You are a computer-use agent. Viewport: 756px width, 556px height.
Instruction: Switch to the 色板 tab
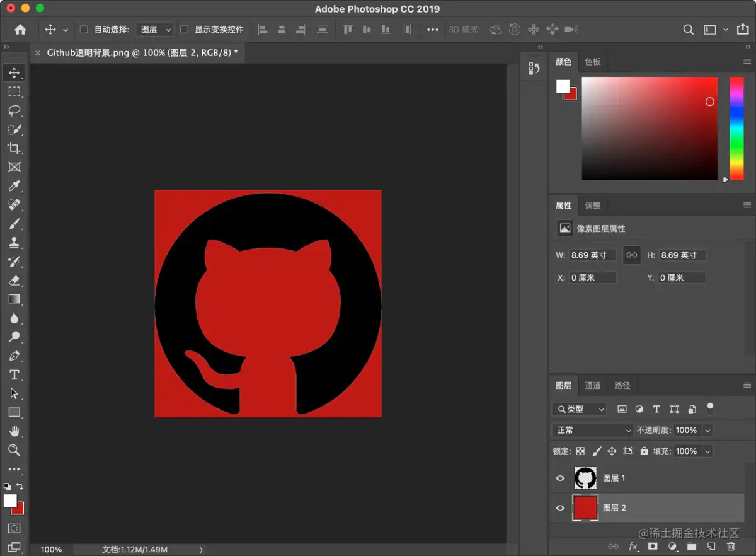592,62
